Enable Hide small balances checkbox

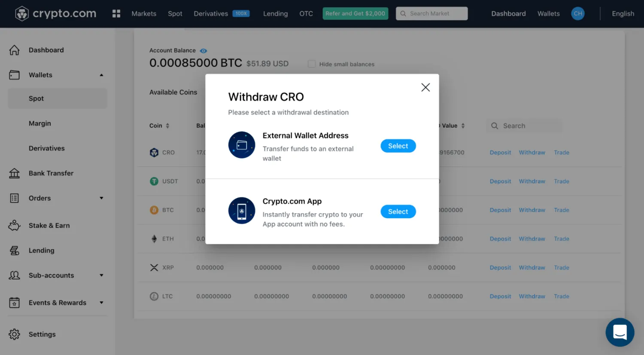coord(312,64)
